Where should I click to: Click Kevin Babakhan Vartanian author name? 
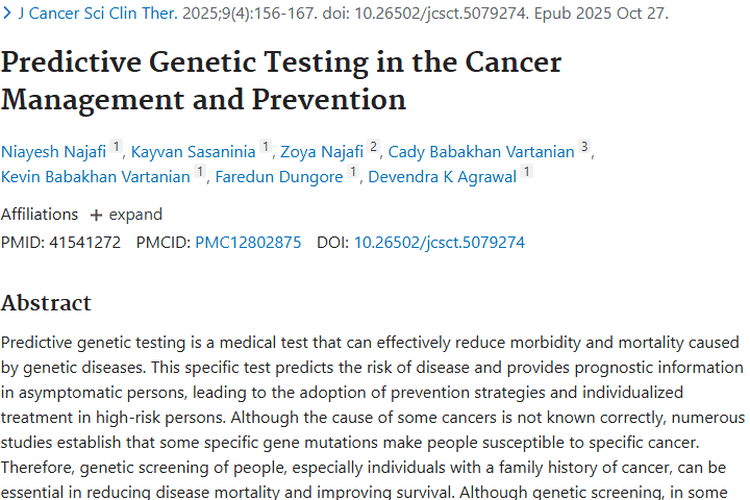(96, 177)
